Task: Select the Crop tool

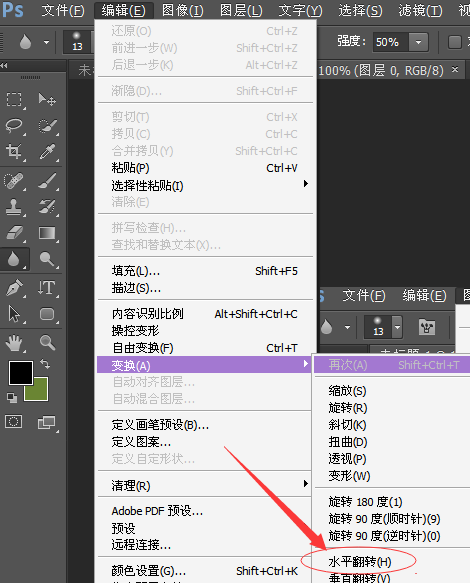Action: [14, 152]
